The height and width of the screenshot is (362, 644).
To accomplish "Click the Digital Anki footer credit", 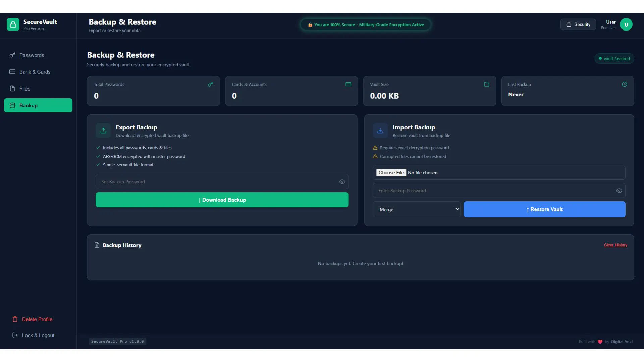I will point(622,342).
